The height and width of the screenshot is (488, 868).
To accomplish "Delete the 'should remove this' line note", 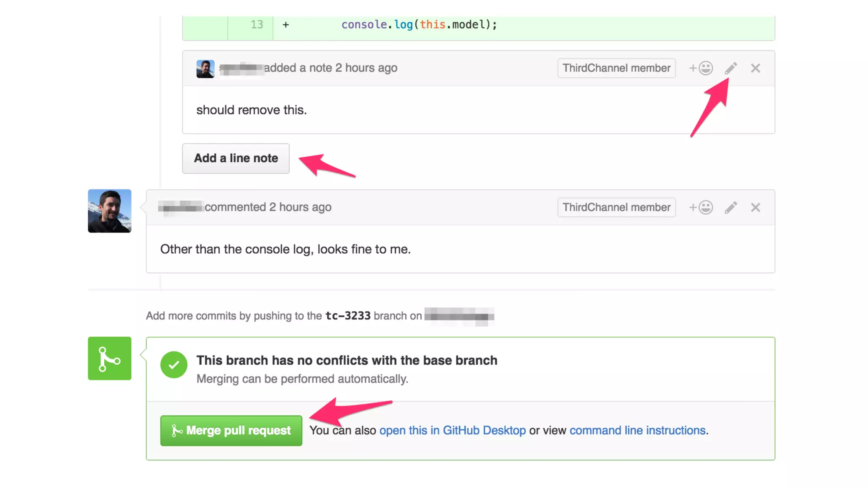I will [755, 68].
